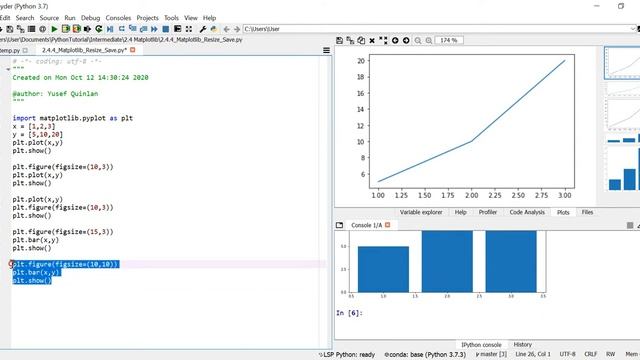Click the UTF-8 encoding status
The image size is (640, 360).
click(x=567, y=354)
